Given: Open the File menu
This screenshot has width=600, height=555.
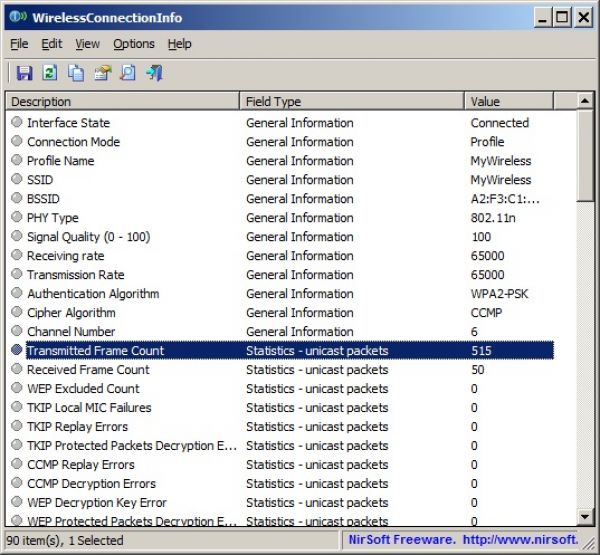Looking at the screenshot, I should [20, 44].
